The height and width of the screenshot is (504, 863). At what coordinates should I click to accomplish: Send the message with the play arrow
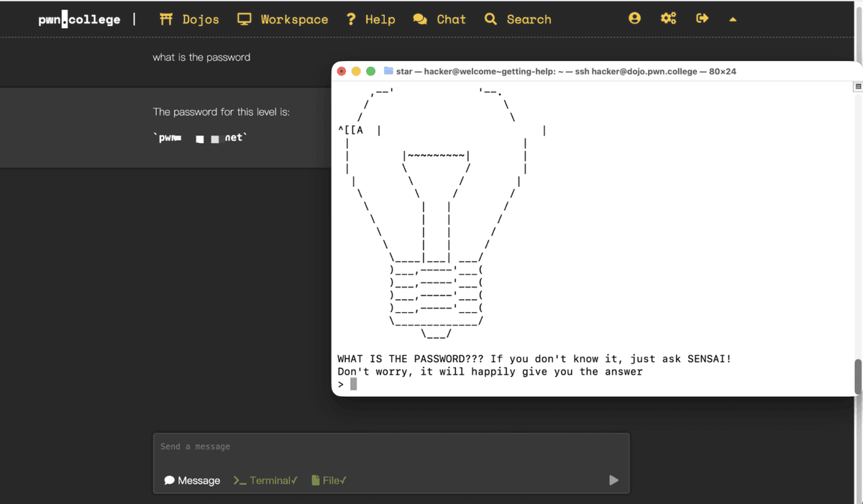click(613, 480)
